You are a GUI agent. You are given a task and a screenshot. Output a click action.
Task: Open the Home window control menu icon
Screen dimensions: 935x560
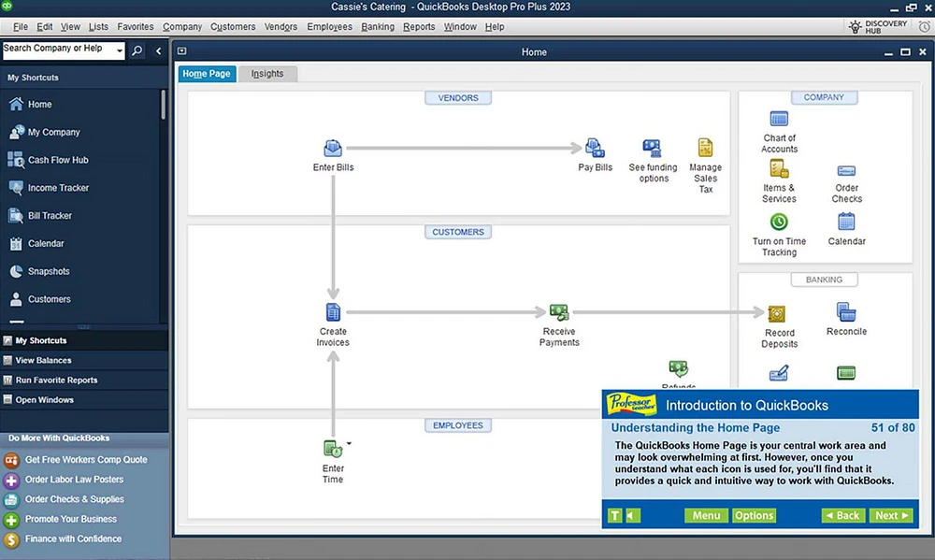pos(182,51)
